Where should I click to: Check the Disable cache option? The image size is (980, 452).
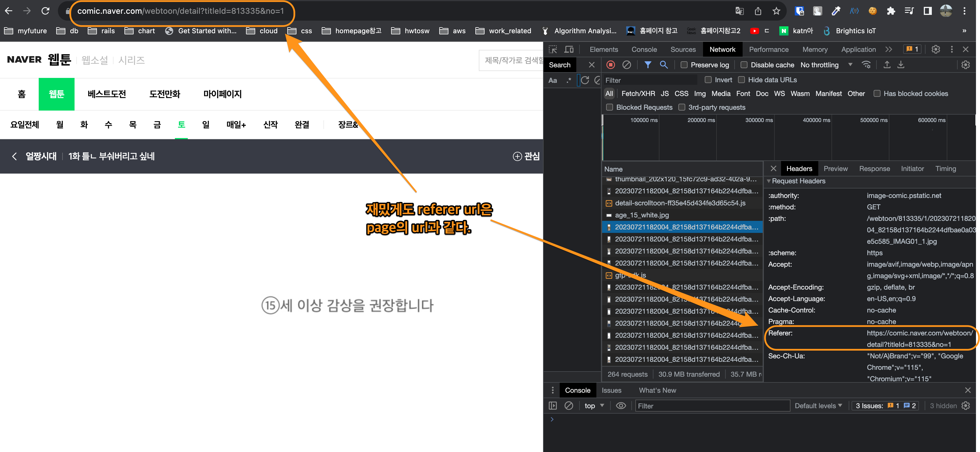pyautogui.click(x=744, y=65)
